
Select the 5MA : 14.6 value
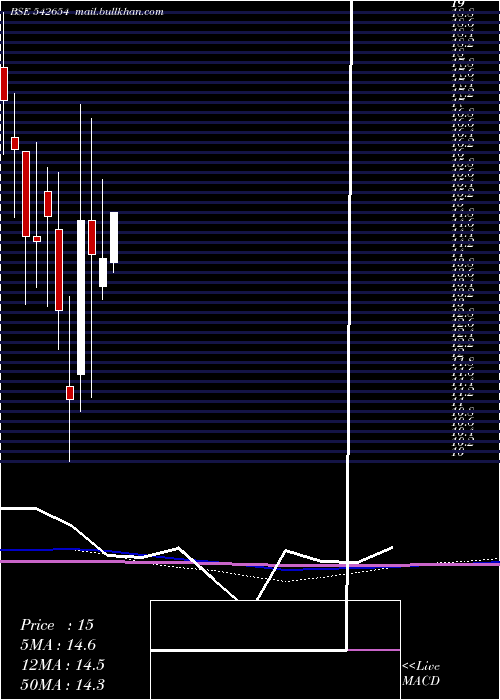[58, 645]
